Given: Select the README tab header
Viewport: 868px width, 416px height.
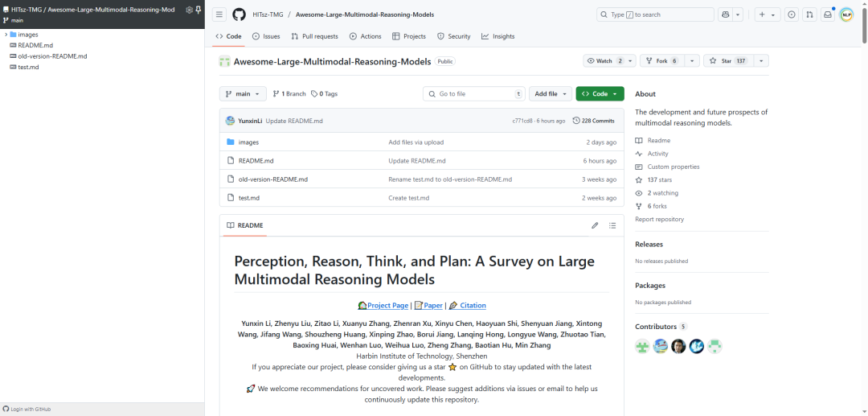Looking at the screenshot, I should (244, 225).
